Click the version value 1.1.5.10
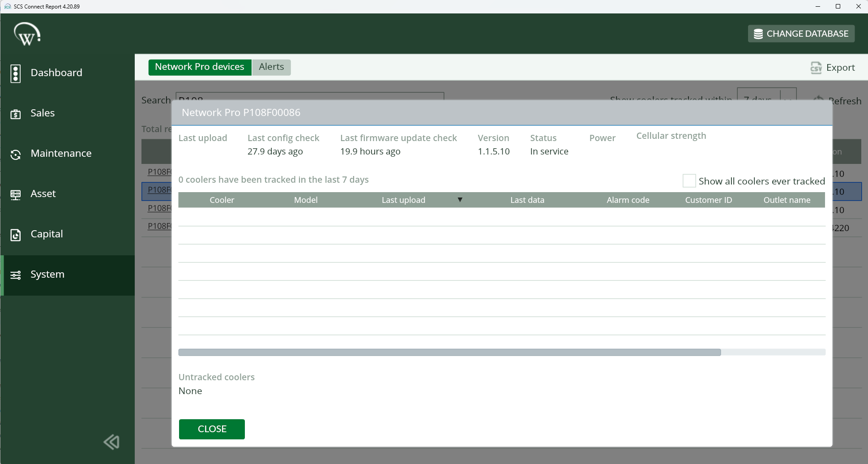Image resolution: width=868 pixels, height=464 pixels. tap(494, 151)
